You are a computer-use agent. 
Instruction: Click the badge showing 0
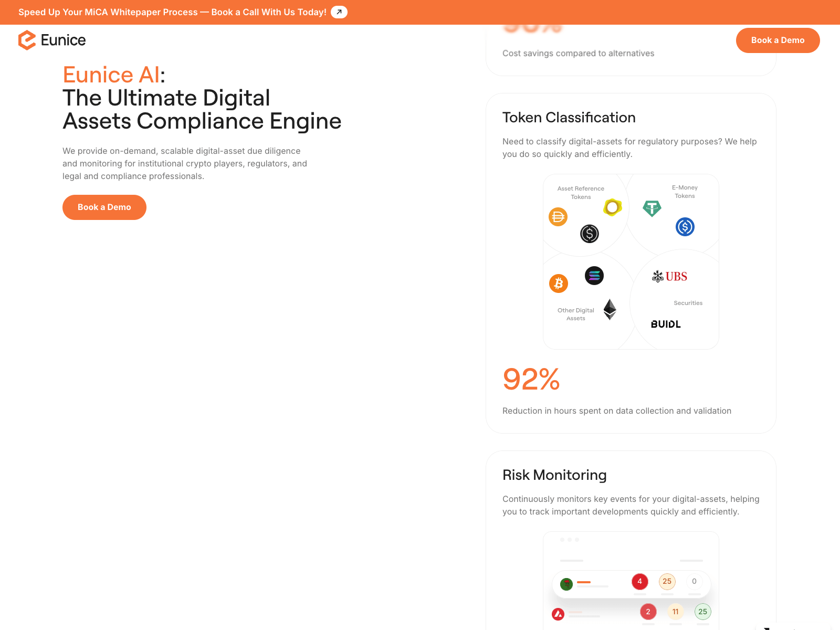[x=695, y=582]
